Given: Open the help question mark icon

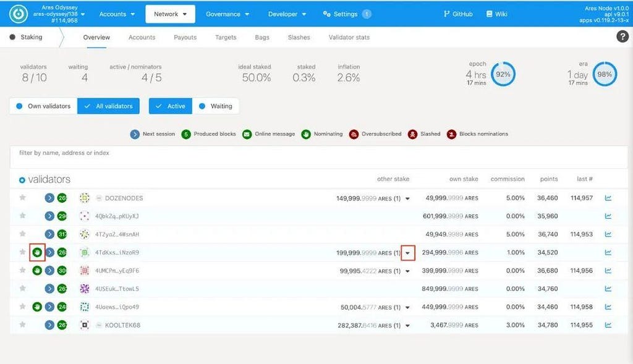Looking at the screenshot, I should pyautogui.click(x=622, y=36).
